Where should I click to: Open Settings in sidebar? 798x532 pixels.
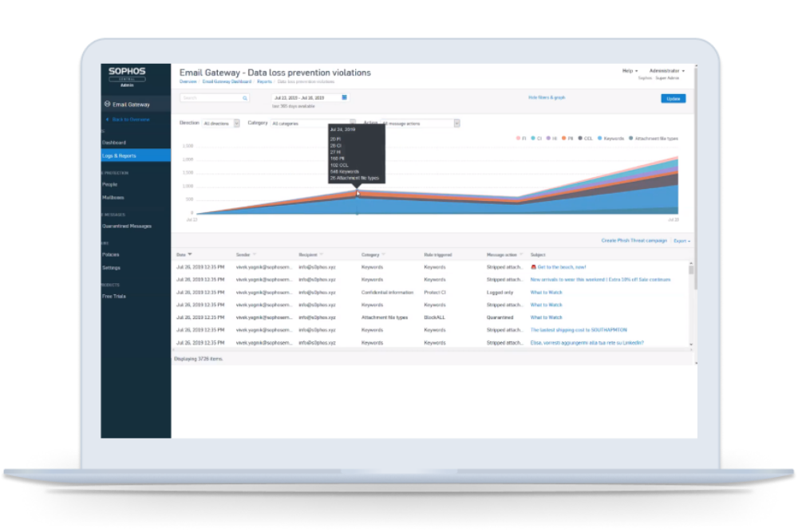pos(112,268)
